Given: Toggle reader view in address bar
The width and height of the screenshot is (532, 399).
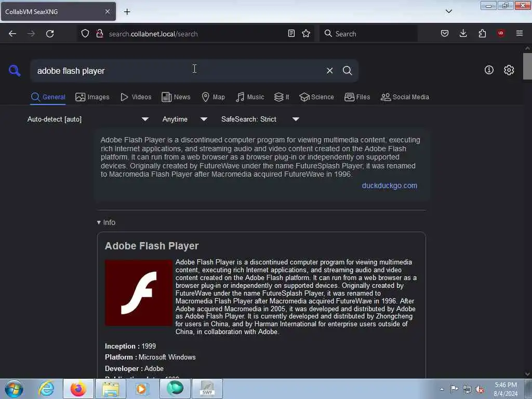Looking at the screenshot, I should pos(291,33).
